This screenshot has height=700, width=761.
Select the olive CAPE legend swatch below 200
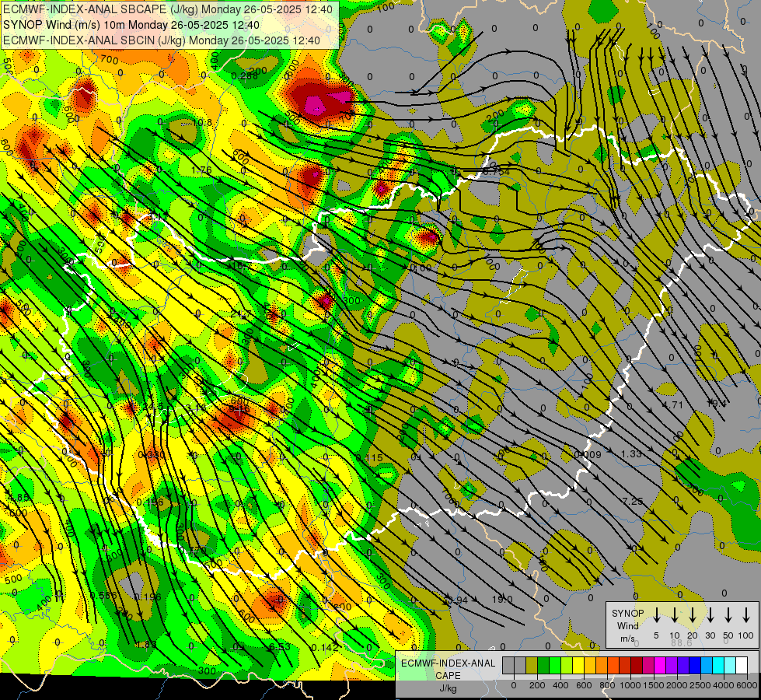[x=532, y=665]
